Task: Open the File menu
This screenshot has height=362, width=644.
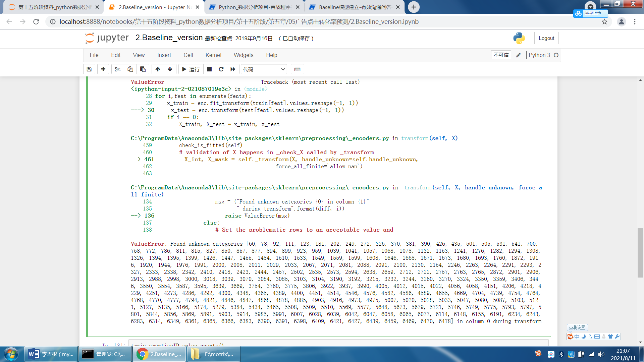Action: click(94, 55)
